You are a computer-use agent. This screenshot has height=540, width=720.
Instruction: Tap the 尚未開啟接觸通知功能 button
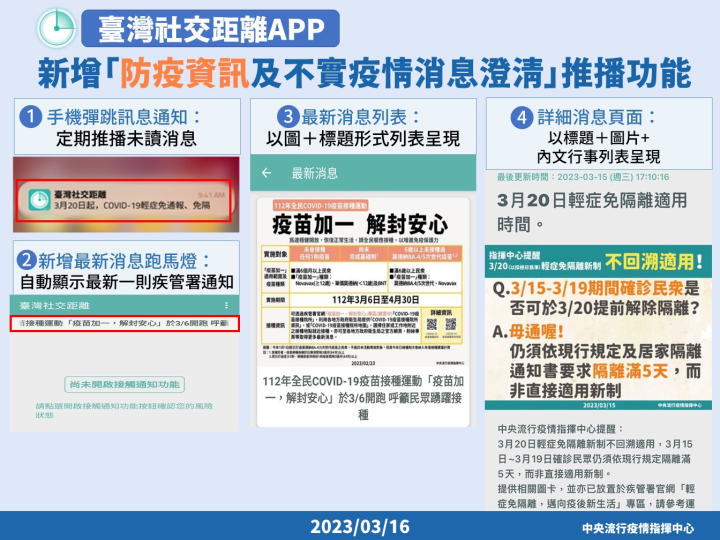click(125, 383)
